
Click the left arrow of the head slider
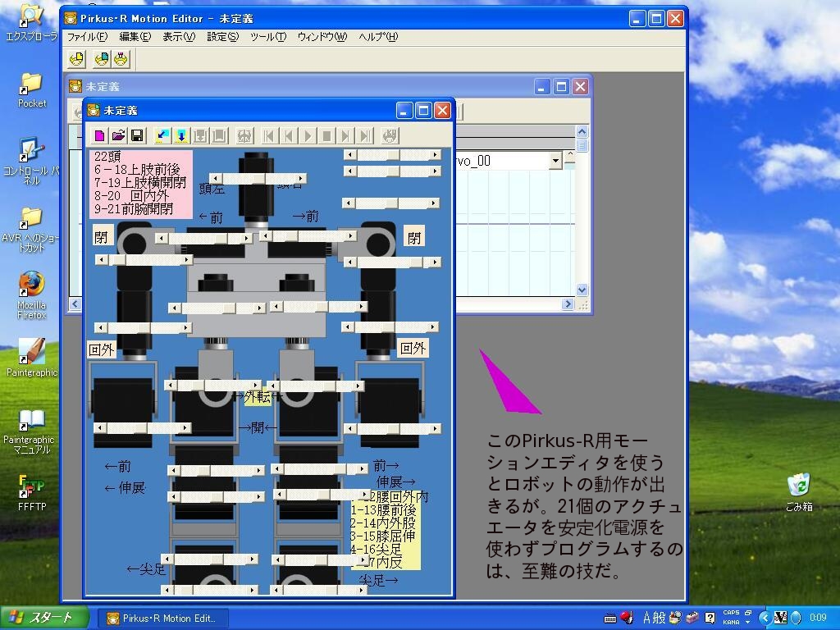[x=216, y=178]
